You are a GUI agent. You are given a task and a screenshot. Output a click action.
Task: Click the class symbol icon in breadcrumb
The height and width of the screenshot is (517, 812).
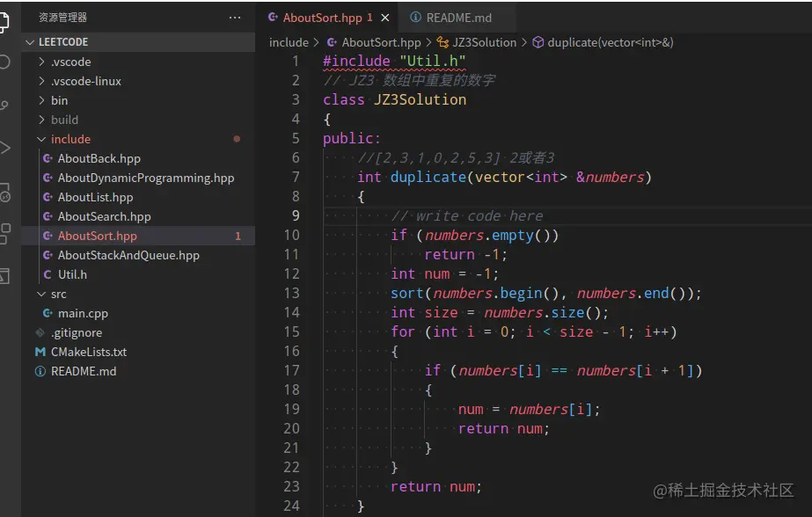(x=443, y=42)
